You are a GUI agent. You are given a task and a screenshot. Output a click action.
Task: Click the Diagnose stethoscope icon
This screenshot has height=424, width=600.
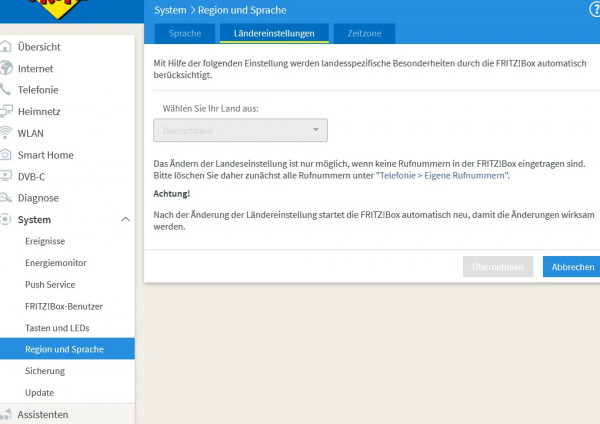click(x=5, y=198)
